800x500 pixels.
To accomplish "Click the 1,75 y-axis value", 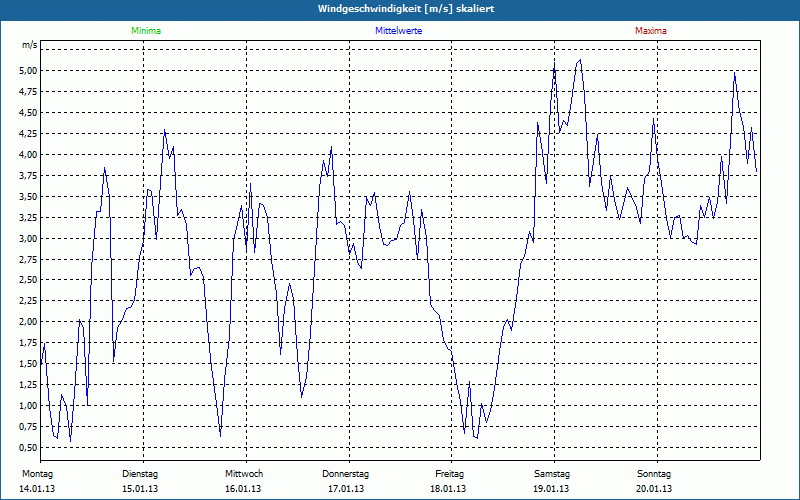I will click(29, 342).
